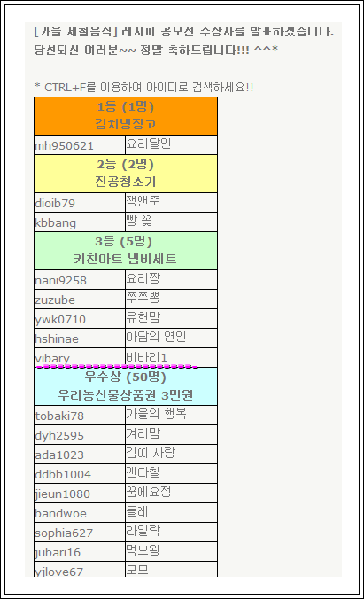Select the ID cell dioib79

click(x=80, y=202)
